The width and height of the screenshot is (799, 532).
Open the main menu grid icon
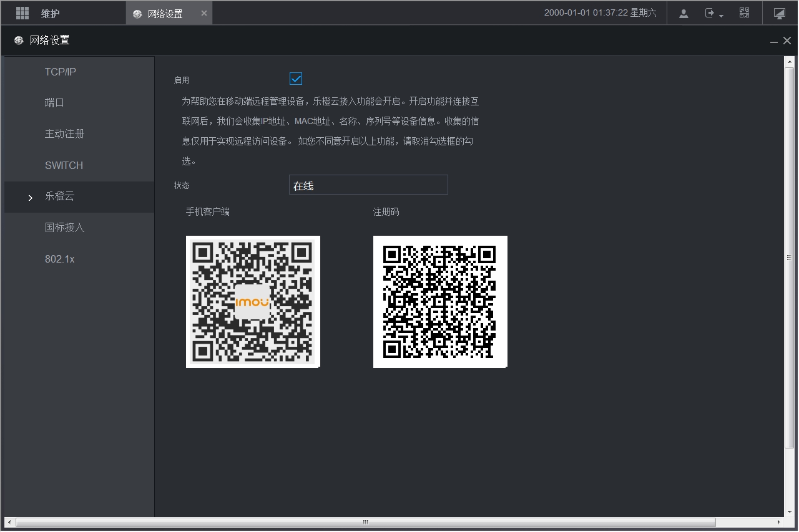(22, 13)
